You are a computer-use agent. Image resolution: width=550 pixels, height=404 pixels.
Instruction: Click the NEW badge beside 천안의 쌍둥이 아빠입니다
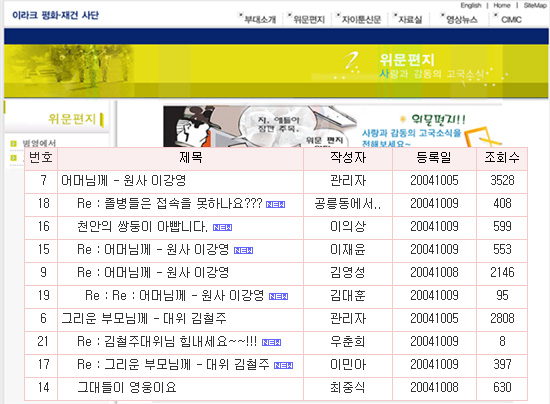coord(222,228)
